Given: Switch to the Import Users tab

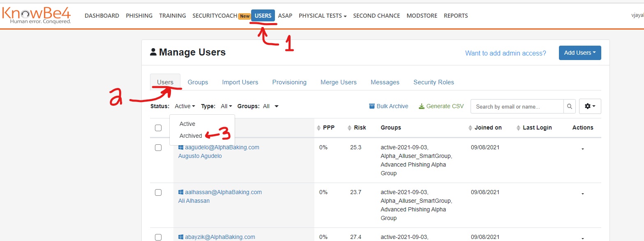Looking at the screenshot, I should (240, 82).
